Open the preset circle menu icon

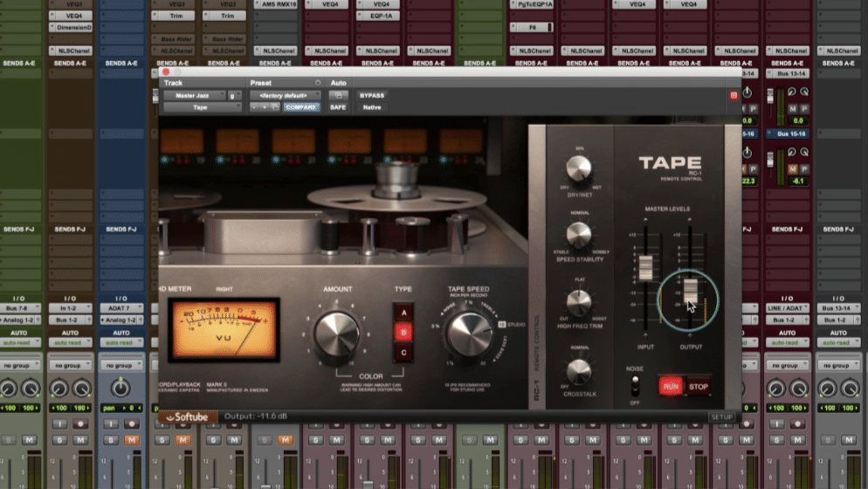point(318,83)
